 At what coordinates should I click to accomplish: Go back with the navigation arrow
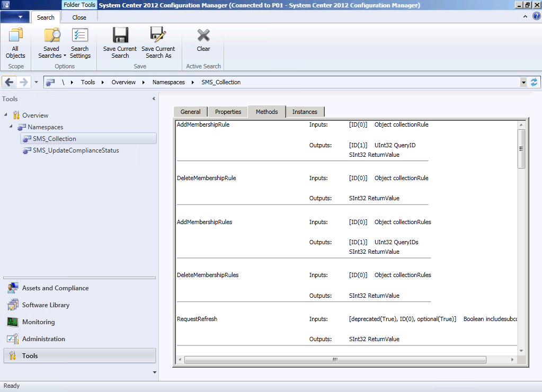10,82
